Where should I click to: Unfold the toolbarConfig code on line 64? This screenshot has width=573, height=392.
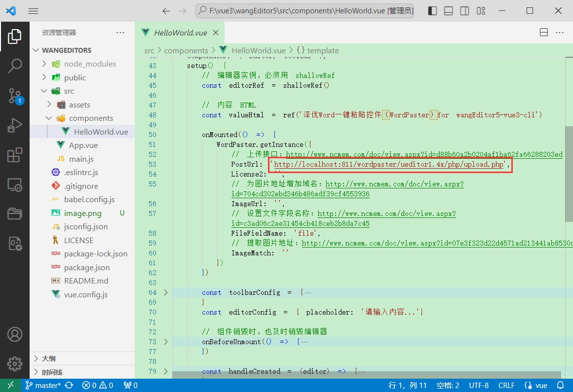(x=166, y=292)
